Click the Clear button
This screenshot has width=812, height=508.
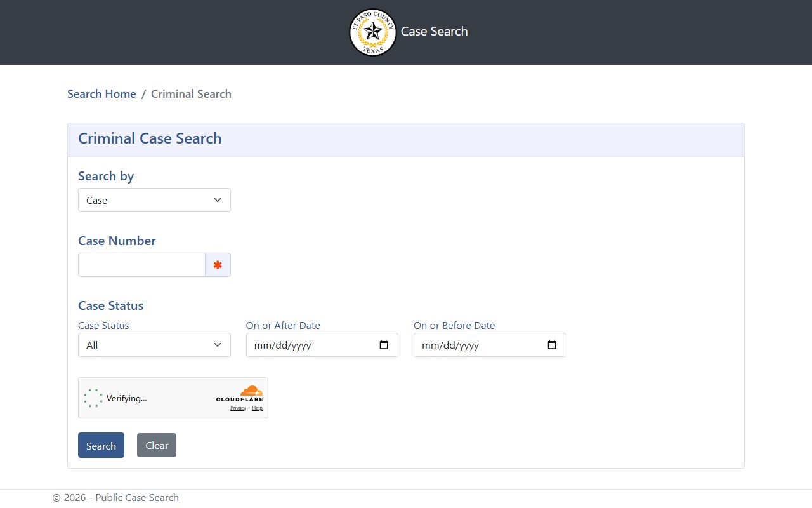pos(157,445)
